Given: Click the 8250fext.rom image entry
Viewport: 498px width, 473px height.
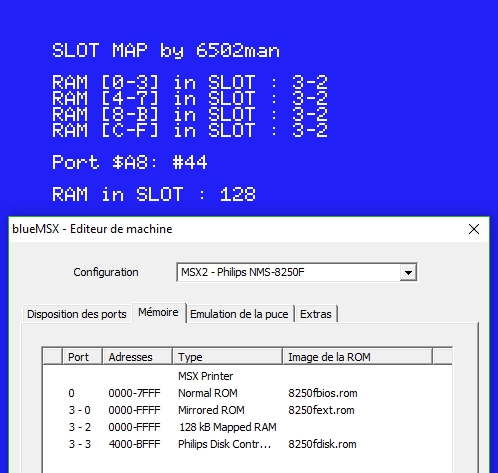Looking at the screenshot, I should (321, 410).
